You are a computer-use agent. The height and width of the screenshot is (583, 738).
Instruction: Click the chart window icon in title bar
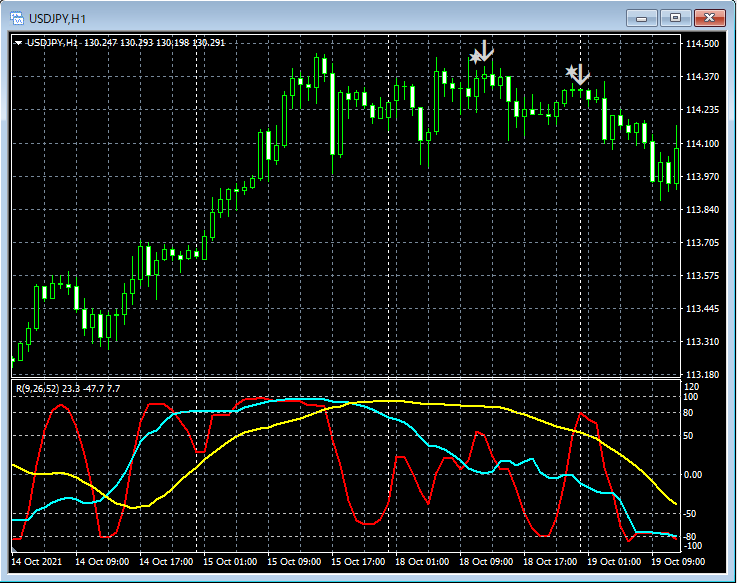pyautogui.click(x=15, y=18)
